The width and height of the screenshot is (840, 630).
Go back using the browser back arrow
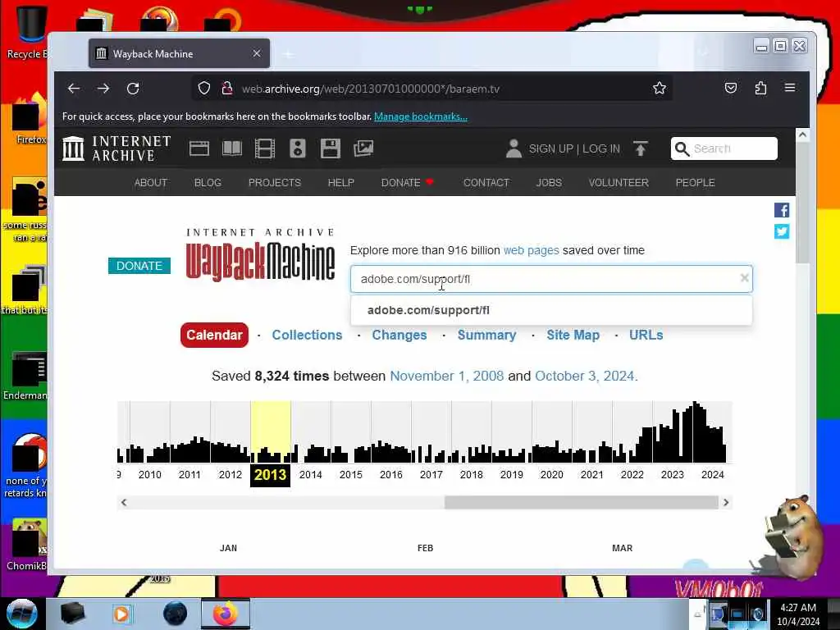pyautogui.click(x=74, y=89)
